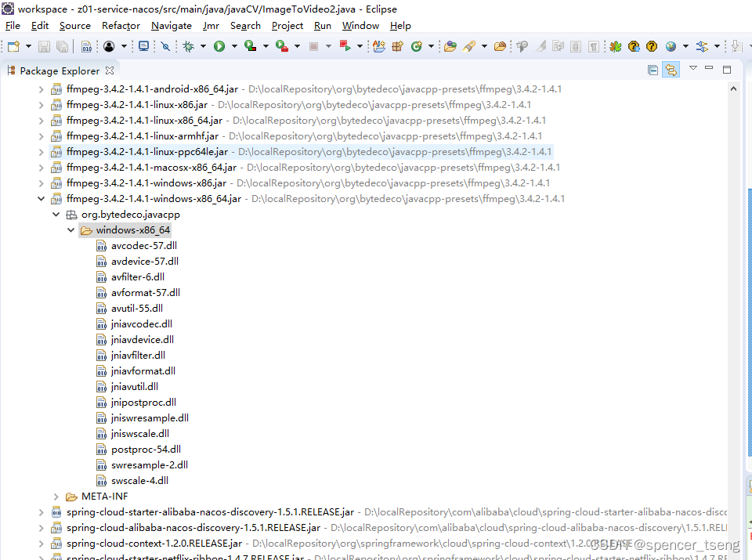Open dropdown next to Debug bug icon
752x560 pixels.
[203, 46]
